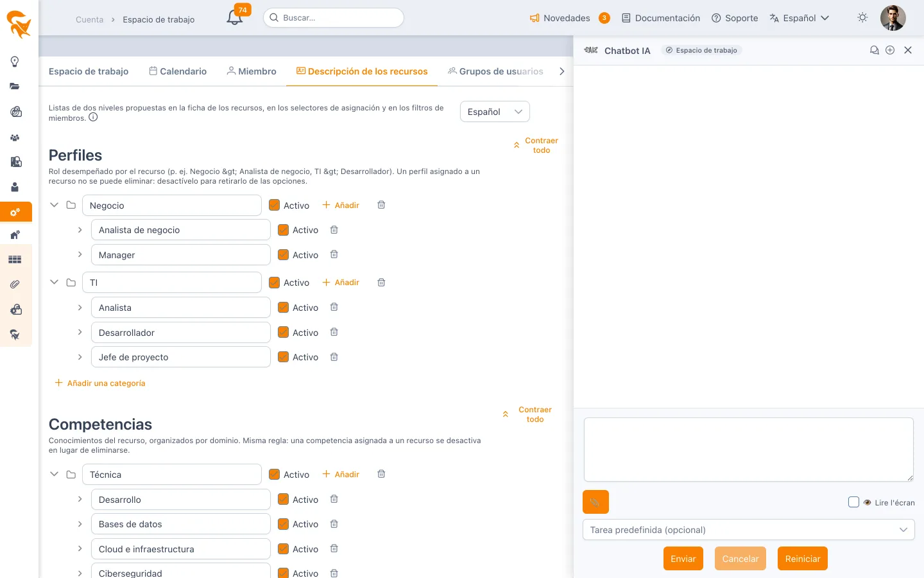This screenshot has width=924, height=578.
Task: Click the orange attachment button below the chat box
Action: pos(595,502)
